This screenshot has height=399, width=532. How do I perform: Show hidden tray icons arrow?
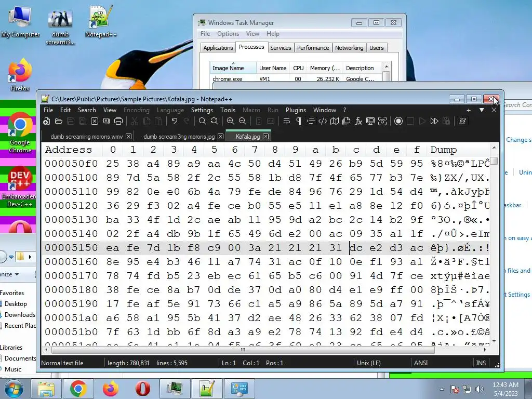coord(442,389)
